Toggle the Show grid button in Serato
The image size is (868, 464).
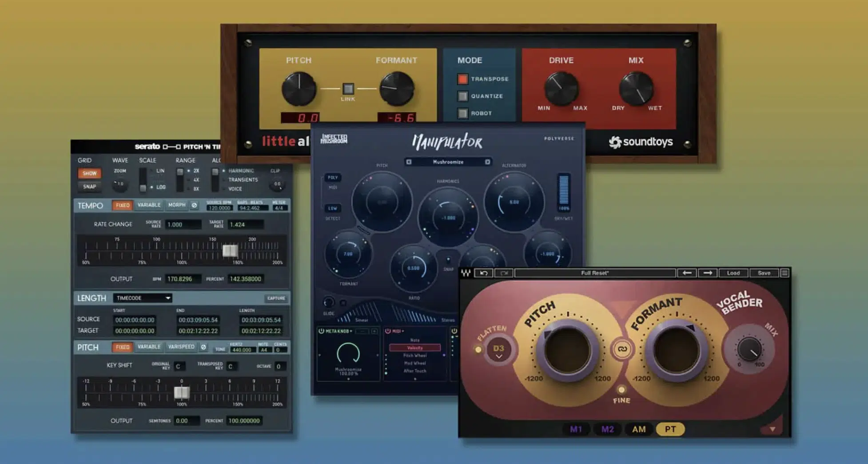coord(89,173)
